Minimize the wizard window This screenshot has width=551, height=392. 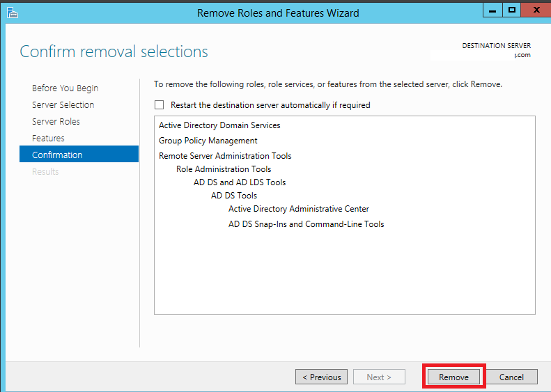click(492, 10)
